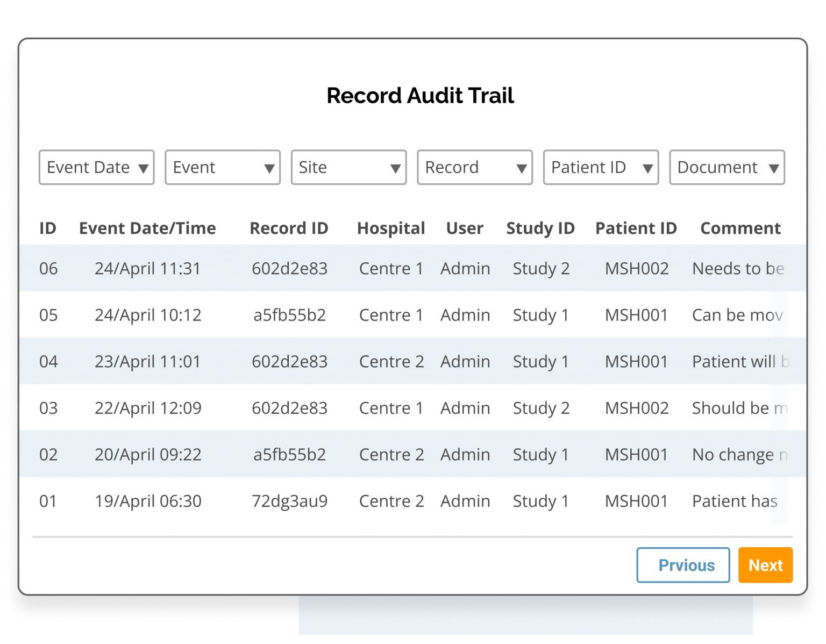
Task: Click comment 'Can be mov'
Action: pos(737,314)
